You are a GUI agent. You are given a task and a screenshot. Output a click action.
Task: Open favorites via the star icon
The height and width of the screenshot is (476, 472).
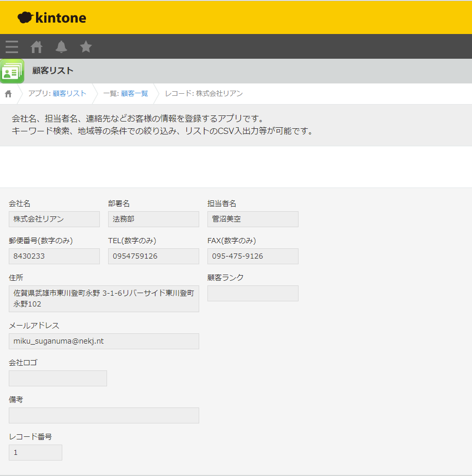pos(85,46)
